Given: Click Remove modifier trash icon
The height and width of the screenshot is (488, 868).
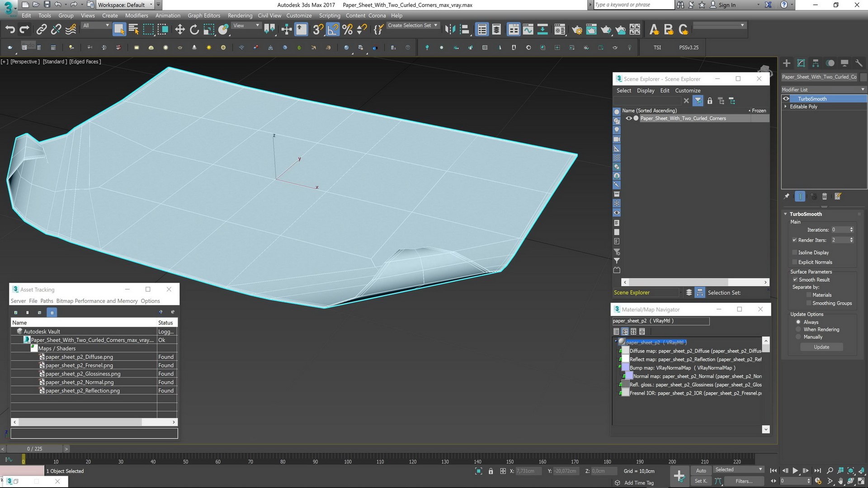Looking at the screenshot, I should click(x=825, y=197).
